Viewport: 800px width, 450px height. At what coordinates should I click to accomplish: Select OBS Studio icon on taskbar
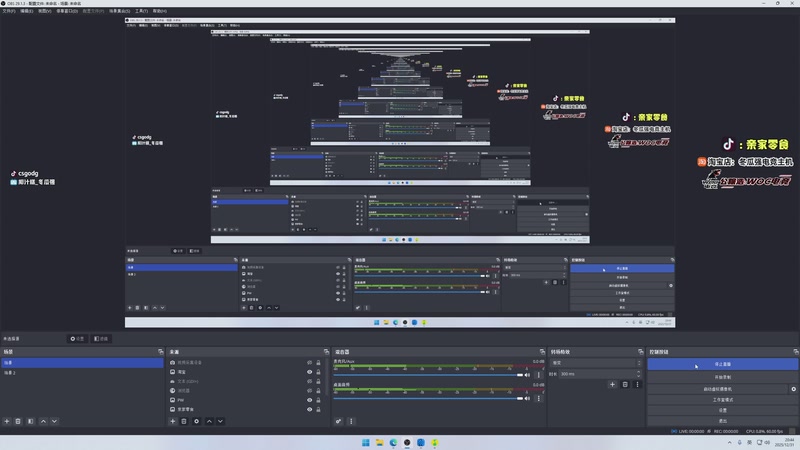[407, 442]
